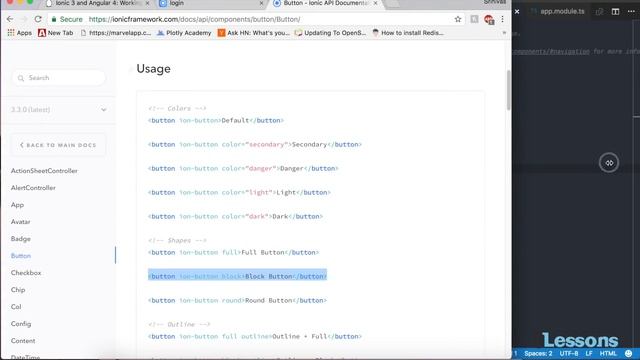Open the How to install Redis bookmark
Screen dimensions: 640x360
point(408,33)
